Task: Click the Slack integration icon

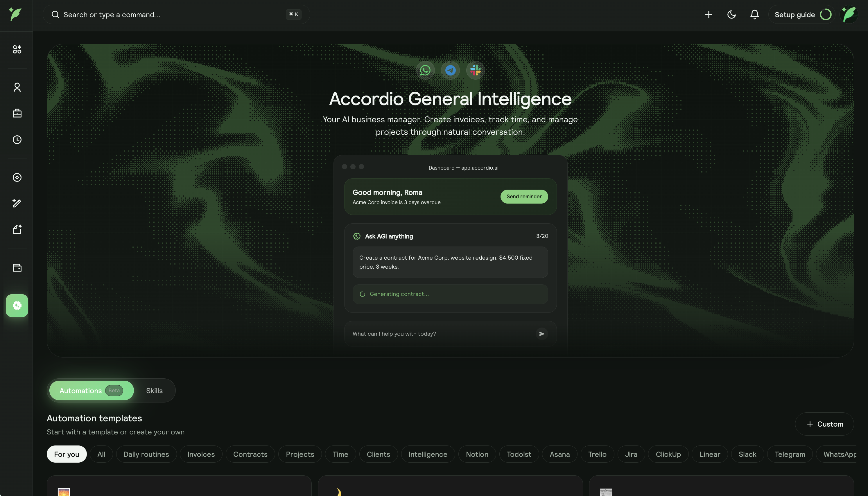Action: (475, 70)
